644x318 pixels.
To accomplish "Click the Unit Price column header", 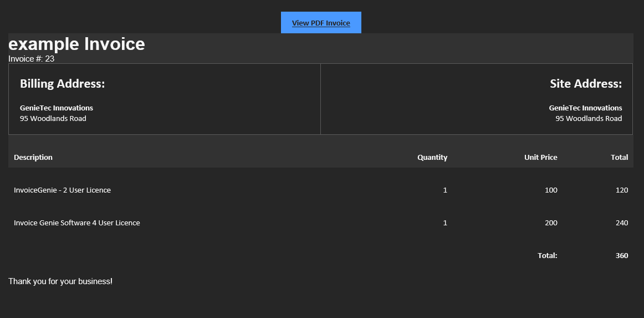I will click(540, 157).
